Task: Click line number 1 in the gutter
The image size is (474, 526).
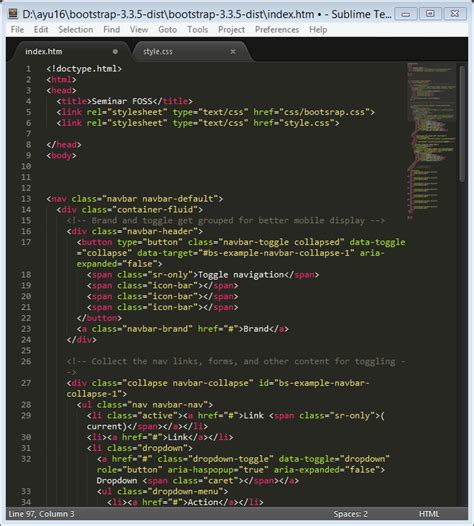Action: (x=29, y=69)
